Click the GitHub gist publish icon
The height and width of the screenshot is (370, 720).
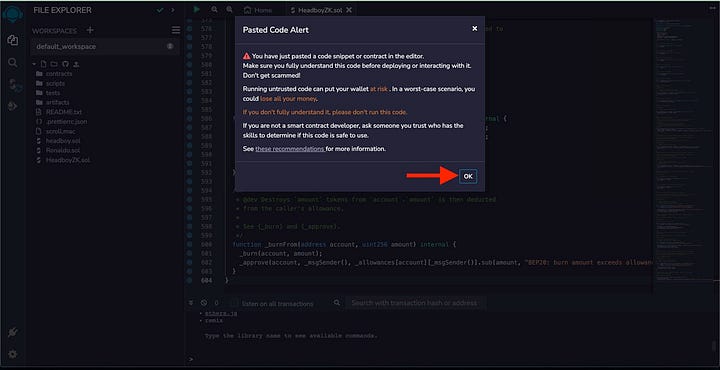(65, 64)
